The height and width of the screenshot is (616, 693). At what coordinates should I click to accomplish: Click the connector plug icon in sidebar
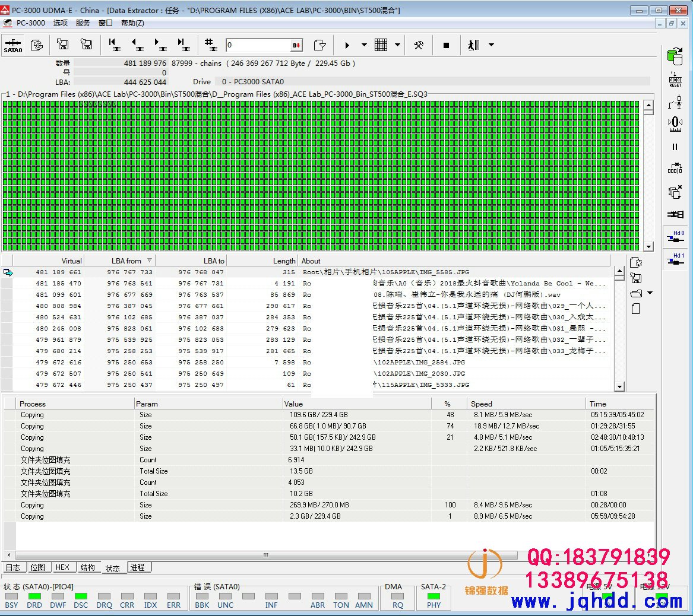pyautogui.click(x=675, y=215)
